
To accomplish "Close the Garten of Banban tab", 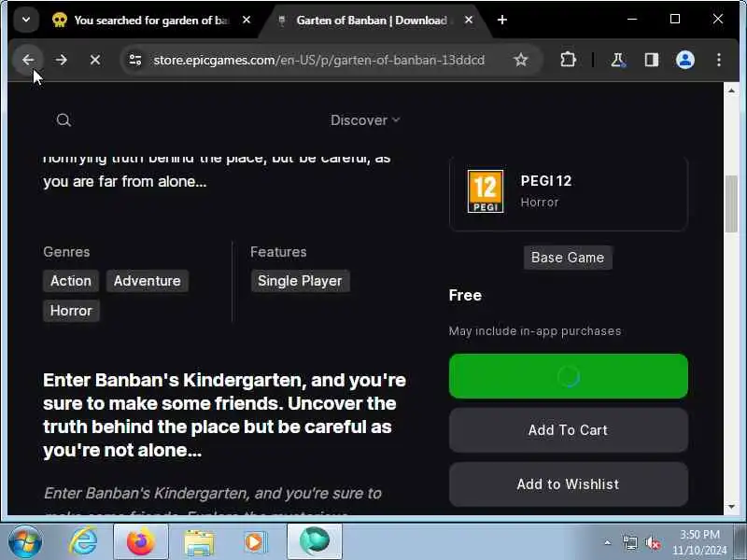I will (469, 20).
